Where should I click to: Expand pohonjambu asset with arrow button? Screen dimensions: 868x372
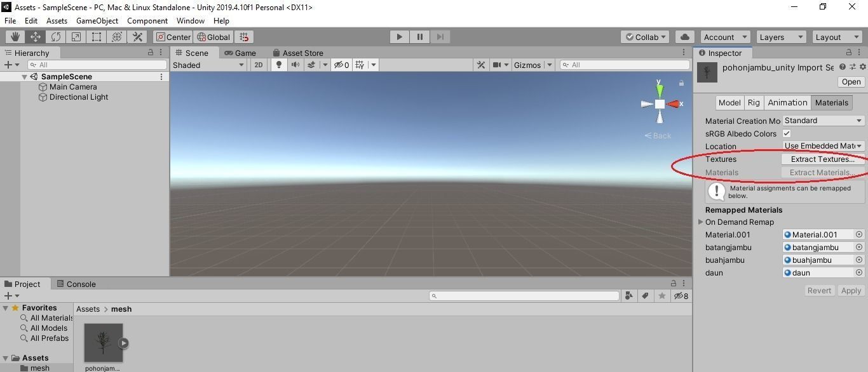click(x=123, y=343)
